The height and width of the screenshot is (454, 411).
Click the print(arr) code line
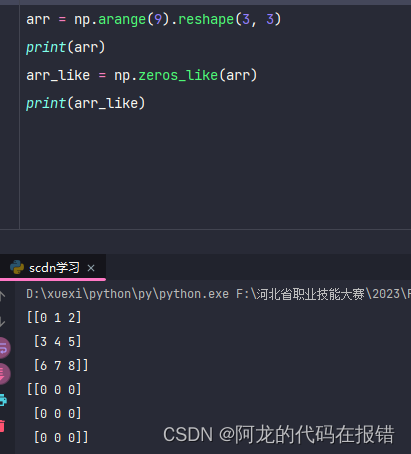click(66, 47)
